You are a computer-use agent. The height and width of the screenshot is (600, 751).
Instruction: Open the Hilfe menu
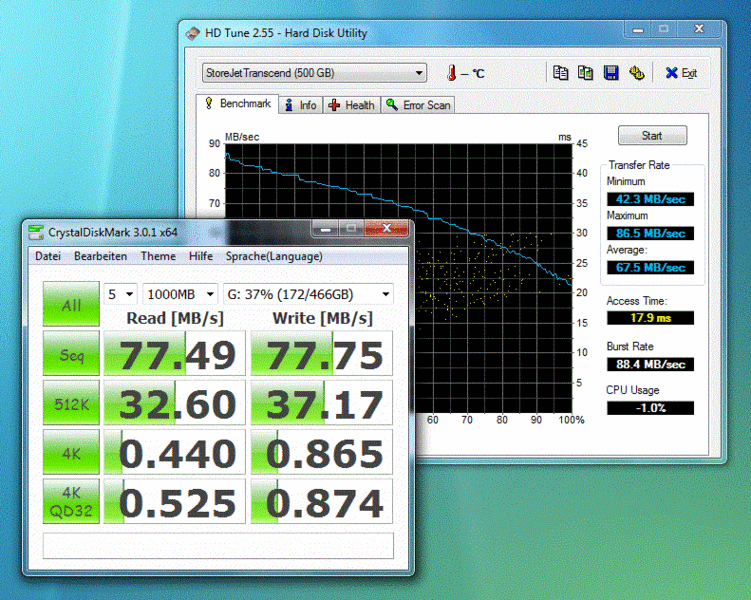point(201,256)
